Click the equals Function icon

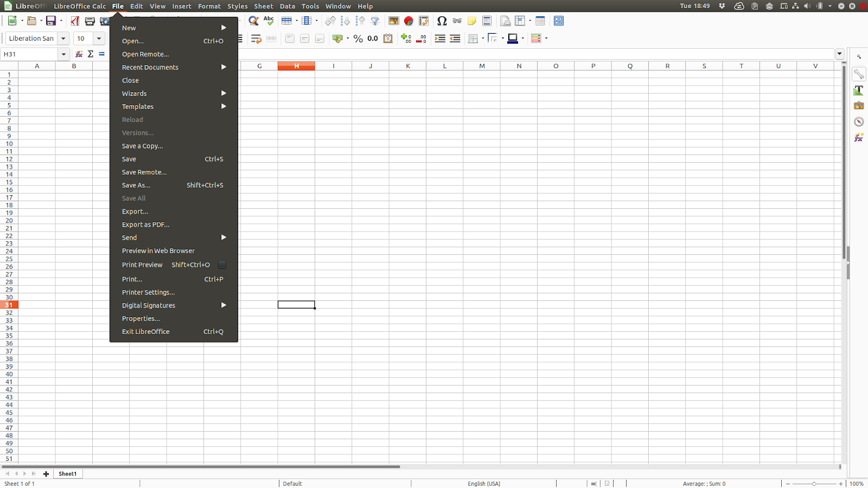point(101,54)
